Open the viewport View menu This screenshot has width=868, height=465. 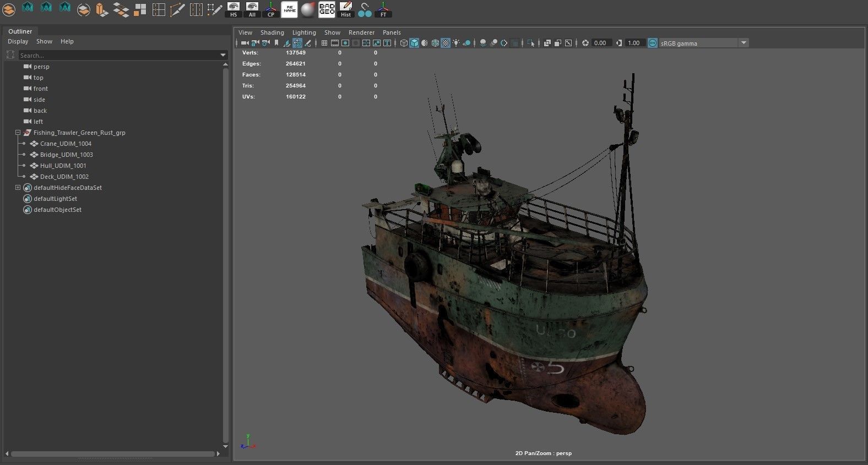click(245, 32)
